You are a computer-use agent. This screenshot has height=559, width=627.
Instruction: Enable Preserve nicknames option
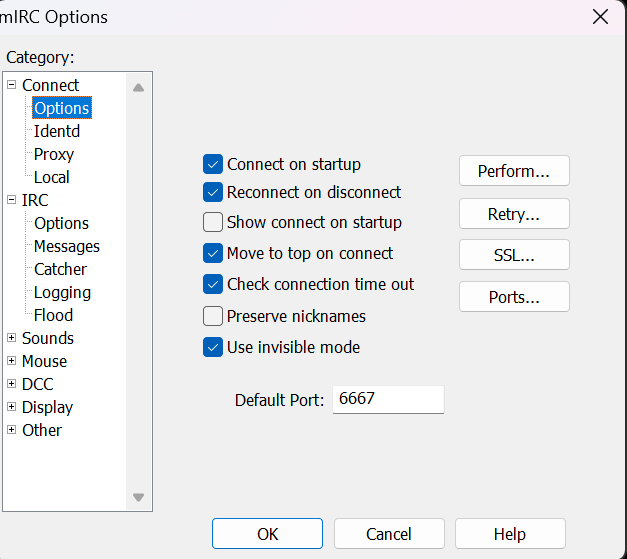tap(212, 316)
